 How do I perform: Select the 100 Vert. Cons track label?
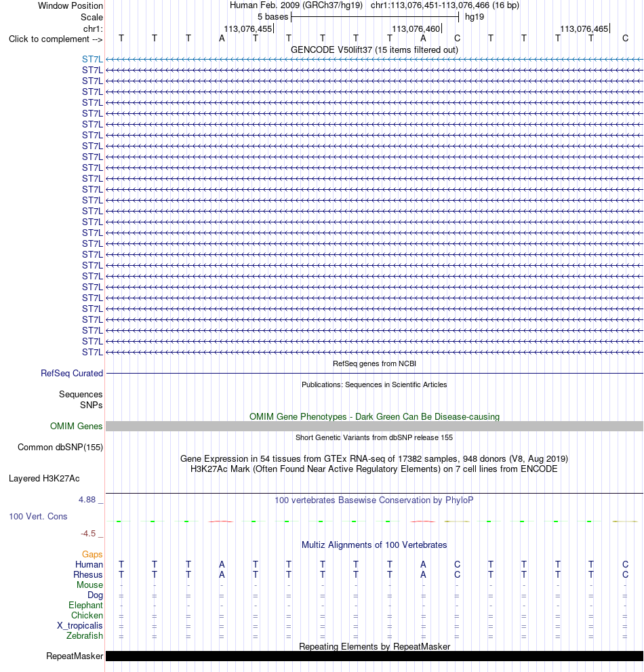[38, 517]
